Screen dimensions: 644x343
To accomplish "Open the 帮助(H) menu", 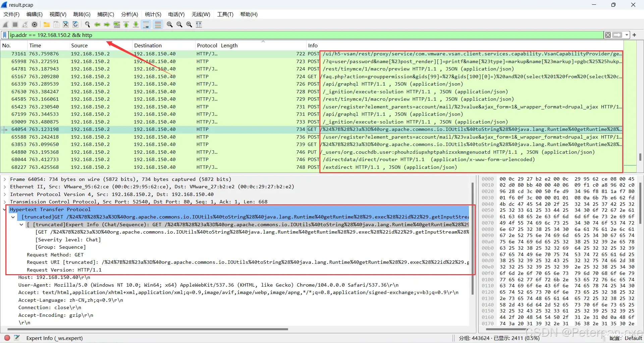I will (249, 14).
